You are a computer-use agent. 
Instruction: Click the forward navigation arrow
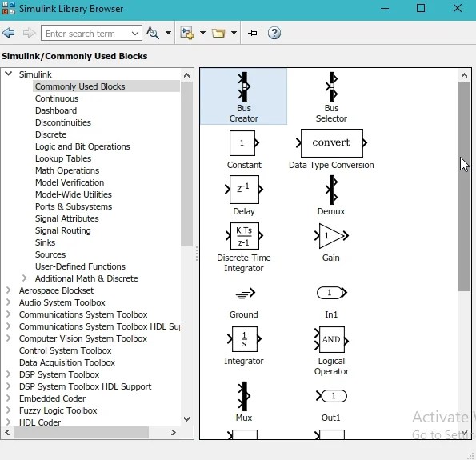point(29,33)
